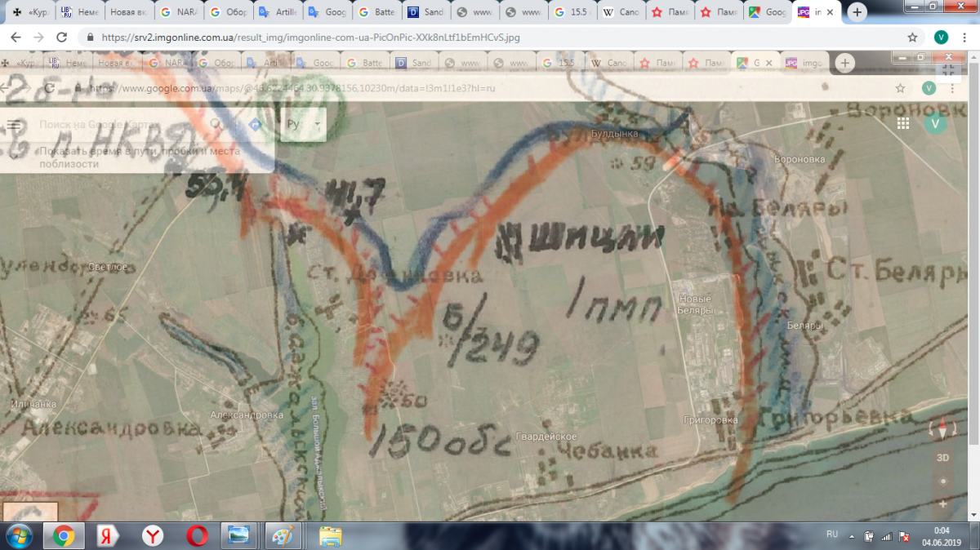Reload the imgonline result page

pos(61,38)
